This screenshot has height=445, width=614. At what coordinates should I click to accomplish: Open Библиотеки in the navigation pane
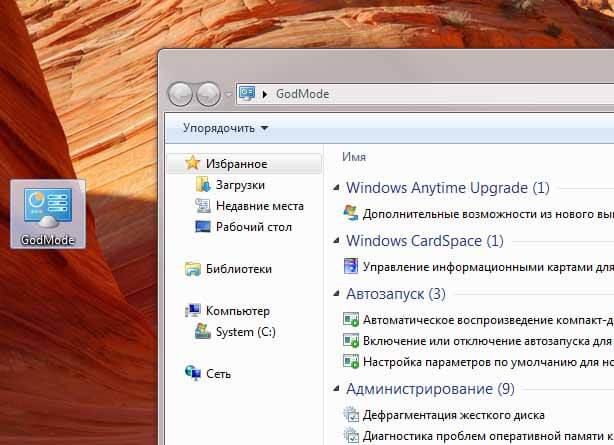[238, 269]
